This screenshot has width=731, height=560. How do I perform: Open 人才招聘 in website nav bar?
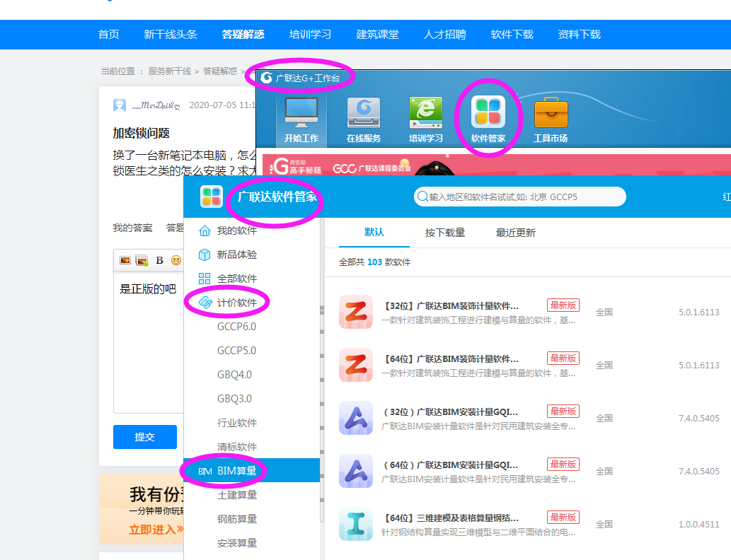pos(444,35)
